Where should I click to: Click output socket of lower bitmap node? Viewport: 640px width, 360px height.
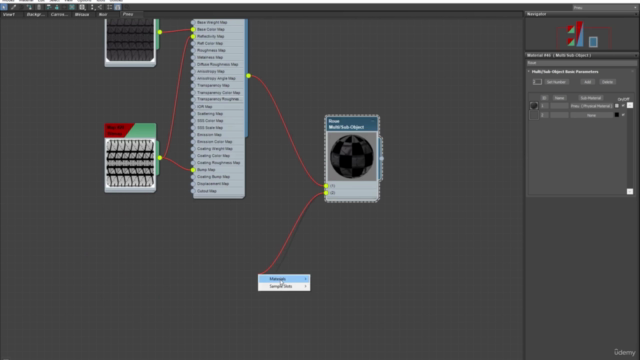click(160, 158)
